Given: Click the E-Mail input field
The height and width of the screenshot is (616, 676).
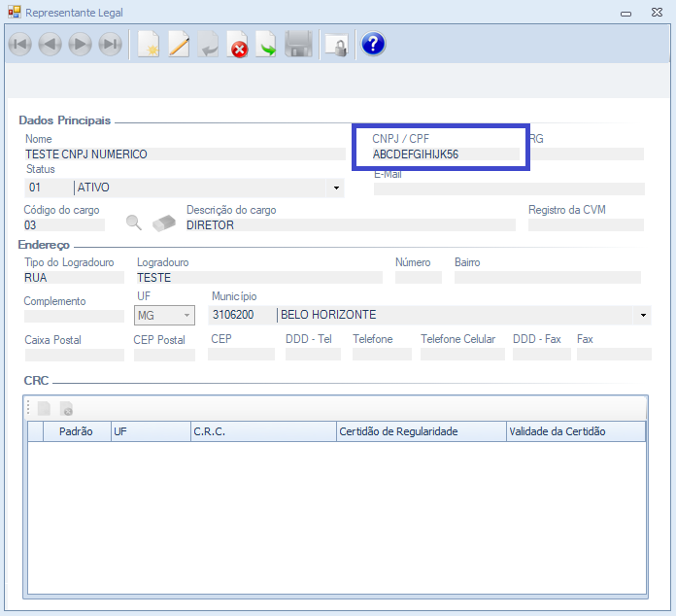Looking at the screenshot, I should click(x=508, y=188).
